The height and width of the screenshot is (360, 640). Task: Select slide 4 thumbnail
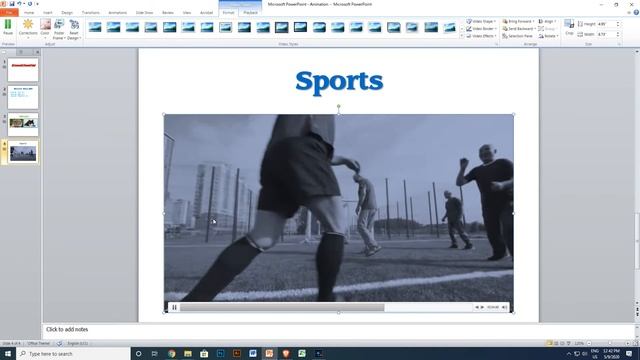[x=23, y=152]
